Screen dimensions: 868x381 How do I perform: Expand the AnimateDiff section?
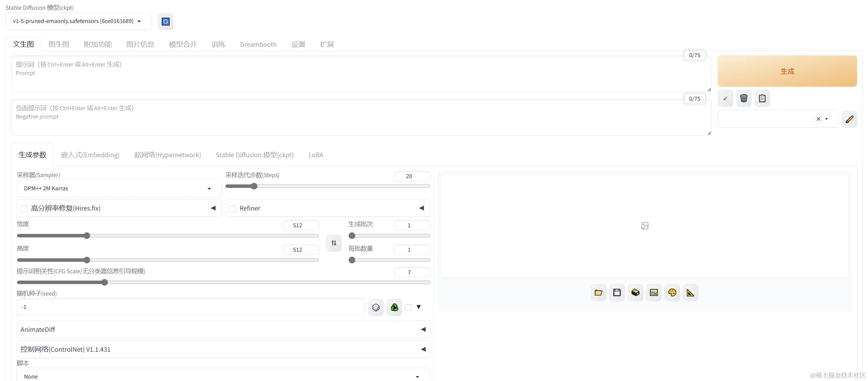coord(223,329)
